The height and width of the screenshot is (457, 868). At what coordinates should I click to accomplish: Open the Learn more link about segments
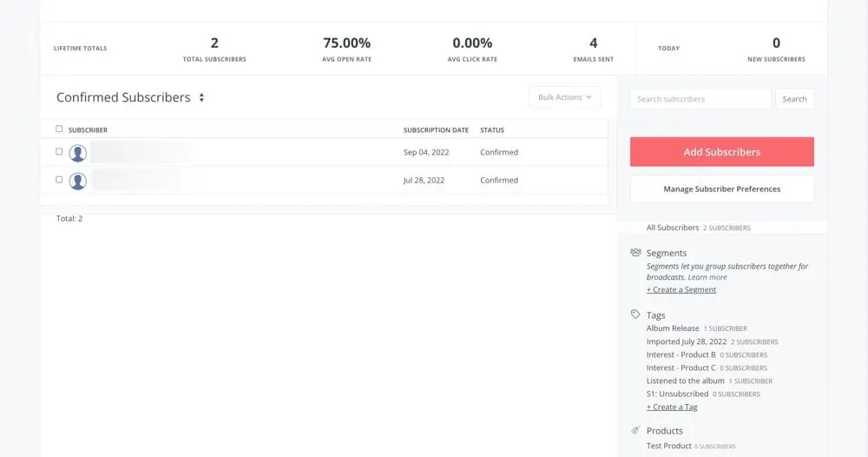(707, 277)
